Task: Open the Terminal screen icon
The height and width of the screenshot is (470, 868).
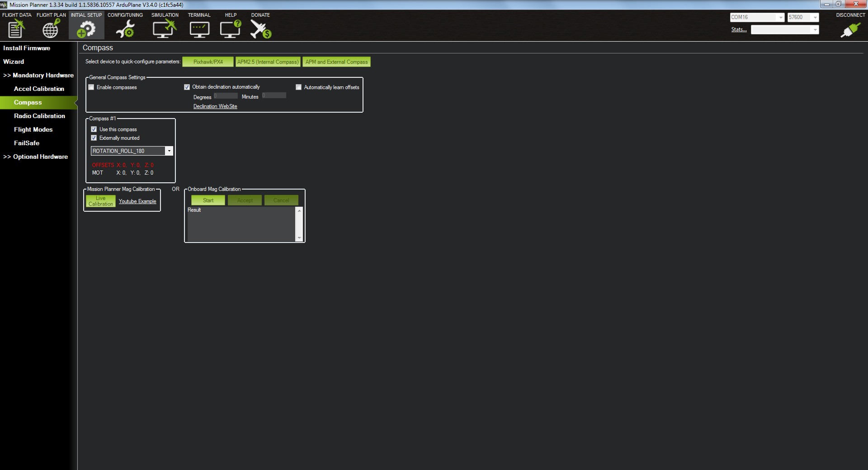Action: pos(199,29)
